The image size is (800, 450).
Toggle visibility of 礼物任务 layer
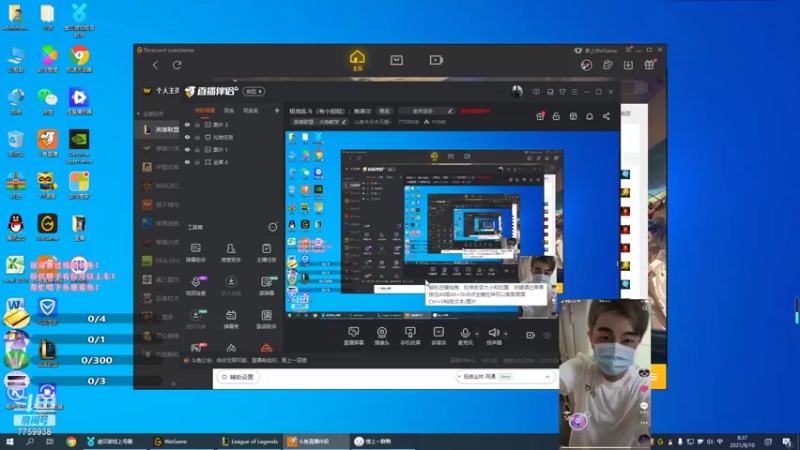[187, 137]
